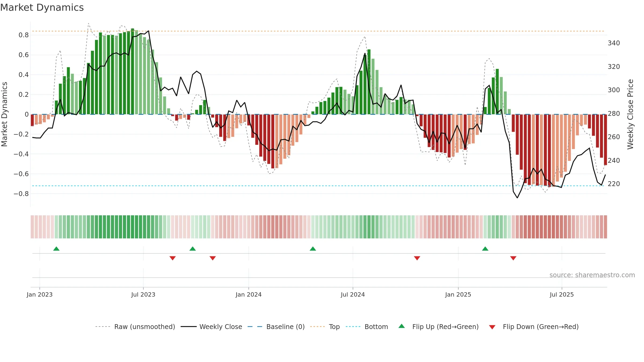The height and width of the screenshot is (362, 644).
Task: Toggle the Bottom legend entry
Action: pos(367,327)
